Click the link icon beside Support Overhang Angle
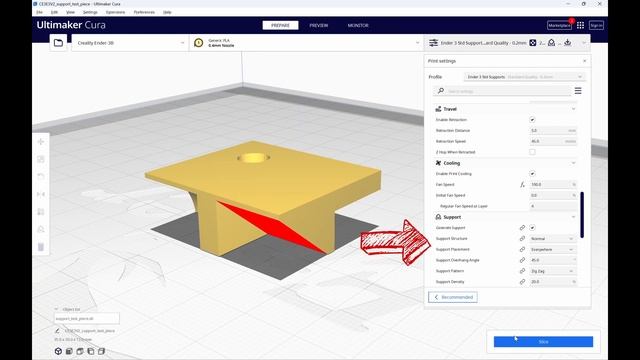Image resolution: width=640 pixels, height=360 pixels. pos(522,260)
